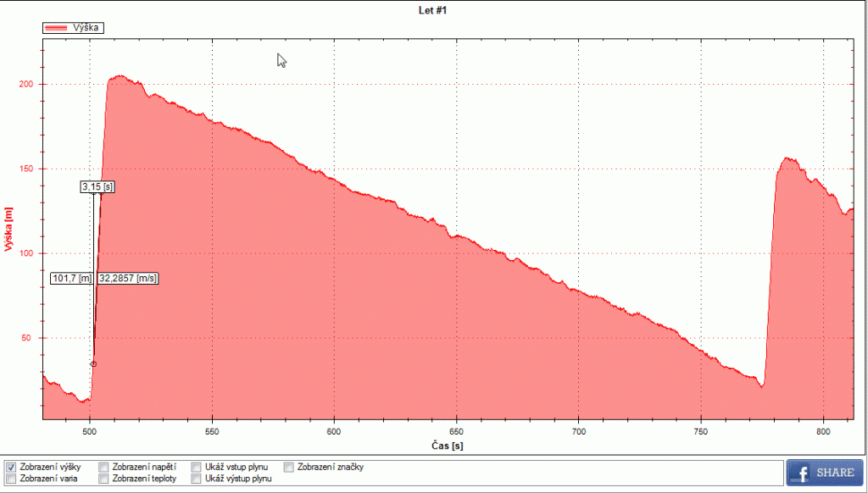Select the Výška legend label text
Screen dimensions: 868x493
point(86,28)
